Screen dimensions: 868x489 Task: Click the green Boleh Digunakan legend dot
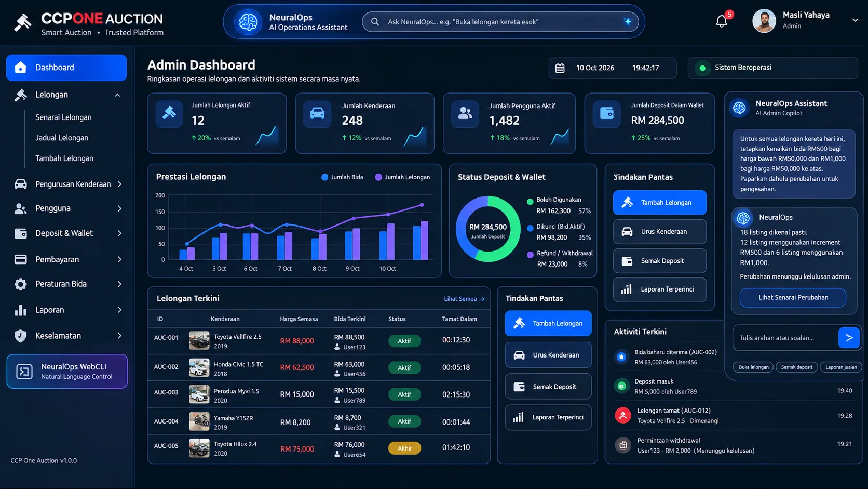(x=530, y=202)
